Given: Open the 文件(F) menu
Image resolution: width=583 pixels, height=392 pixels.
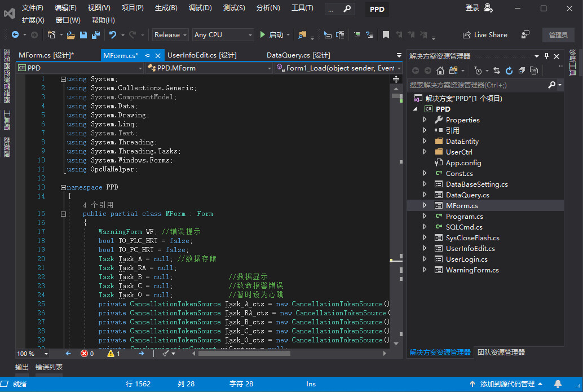Looking at the screenshot, I should (x=32, y=8).
